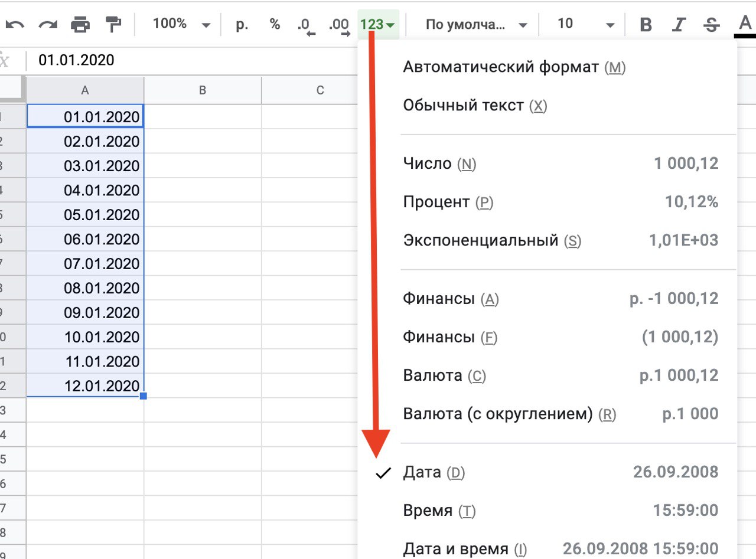Open the 100% zoom dropdown
The image size is (756, 559).
click(x=181, y=24)
